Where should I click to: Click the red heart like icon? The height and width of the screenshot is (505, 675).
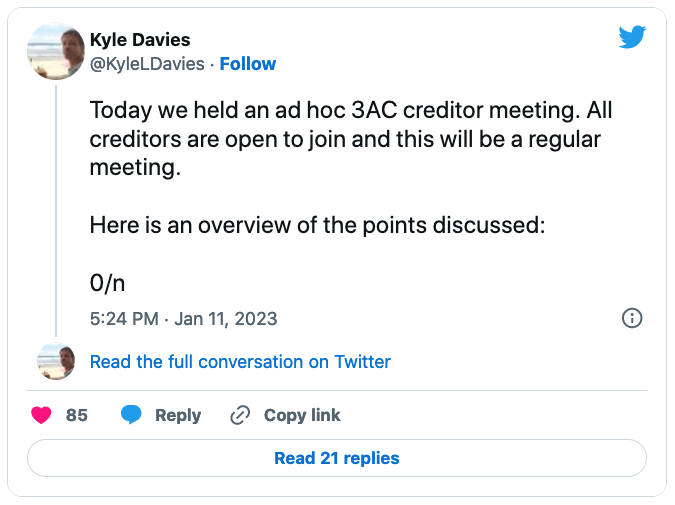41,415
